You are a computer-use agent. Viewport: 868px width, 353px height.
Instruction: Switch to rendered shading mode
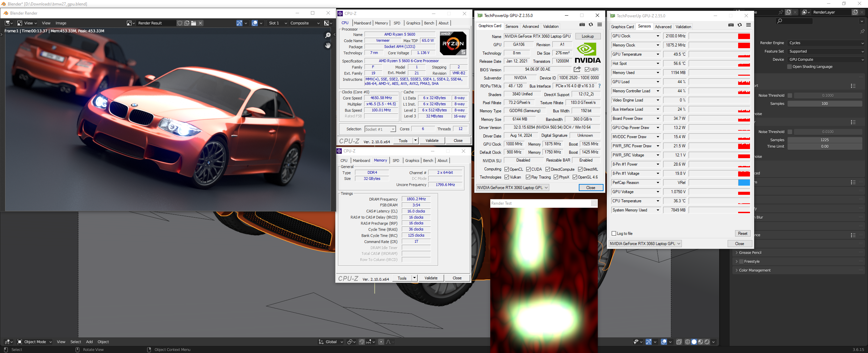point(707,342)
